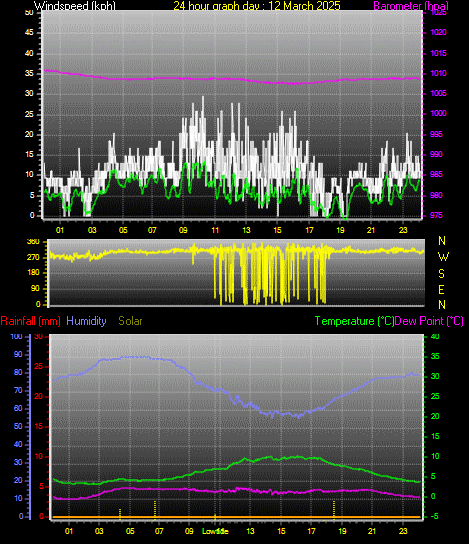Click temperature axis value 40 in green

(x=435, y=337)
